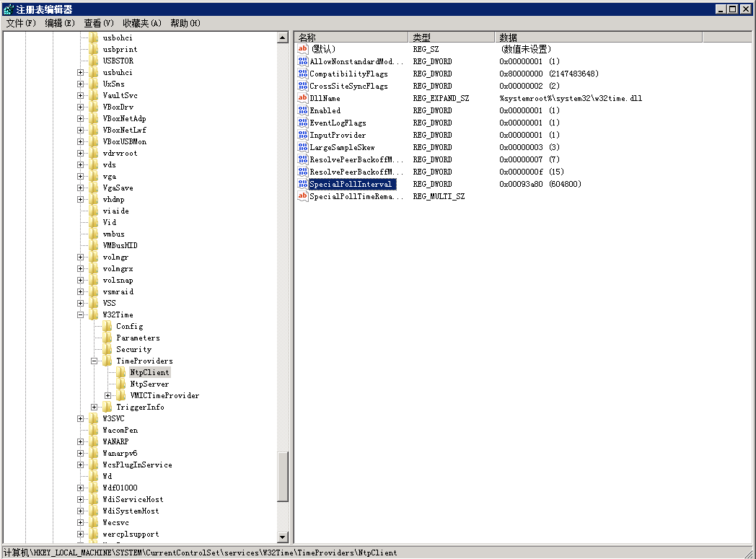Select the WacomPen key in the tree
The image size is (756, 559).
[x=120, y=430]
